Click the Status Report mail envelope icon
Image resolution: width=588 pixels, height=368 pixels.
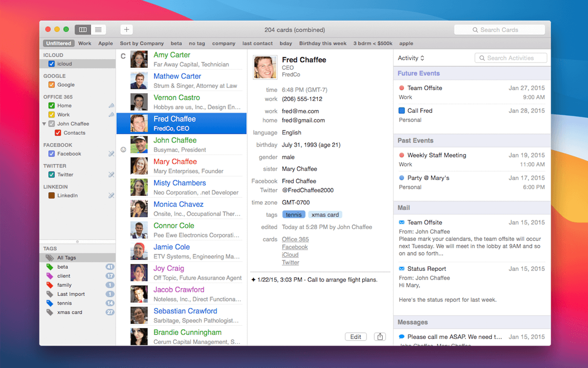402,269
